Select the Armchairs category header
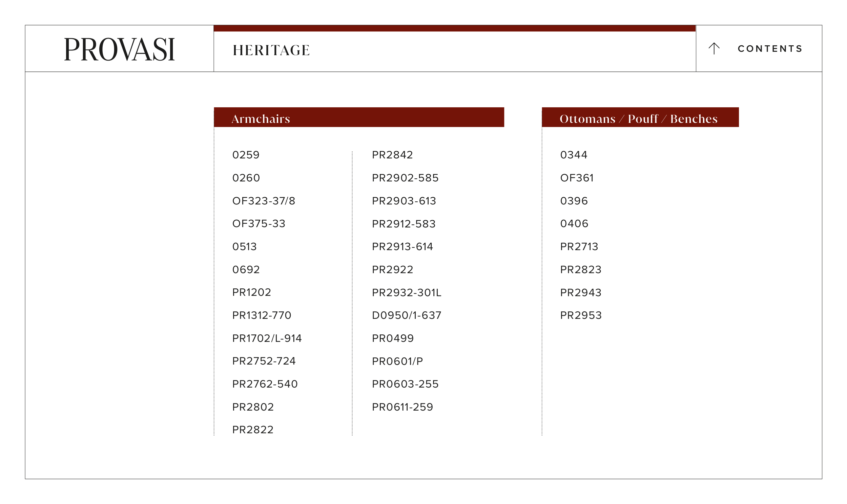 point(261,118)
